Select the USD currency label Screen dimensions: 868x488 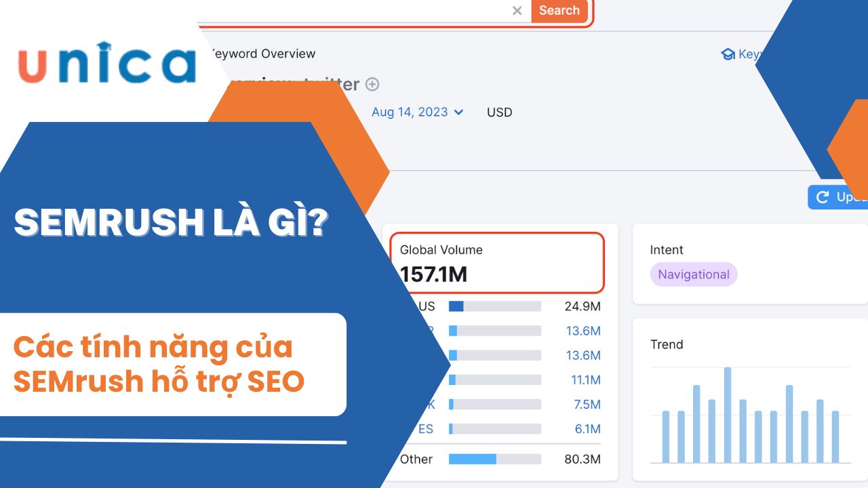click(x=500, y=113)
